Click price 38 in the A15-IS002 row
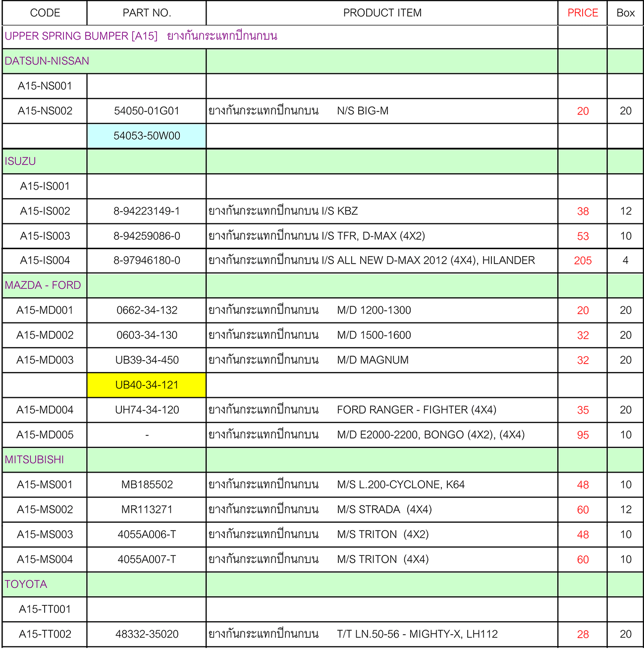The image size is (644, 649). point(583,212)
